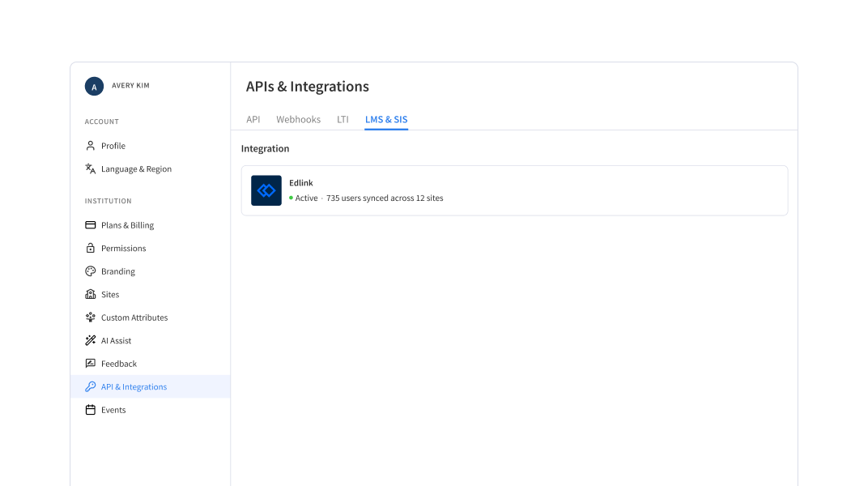The width and height of the screenshot is (868, 486).
Task: Select API & Integrations in sidebar
Action: point(150,386)
